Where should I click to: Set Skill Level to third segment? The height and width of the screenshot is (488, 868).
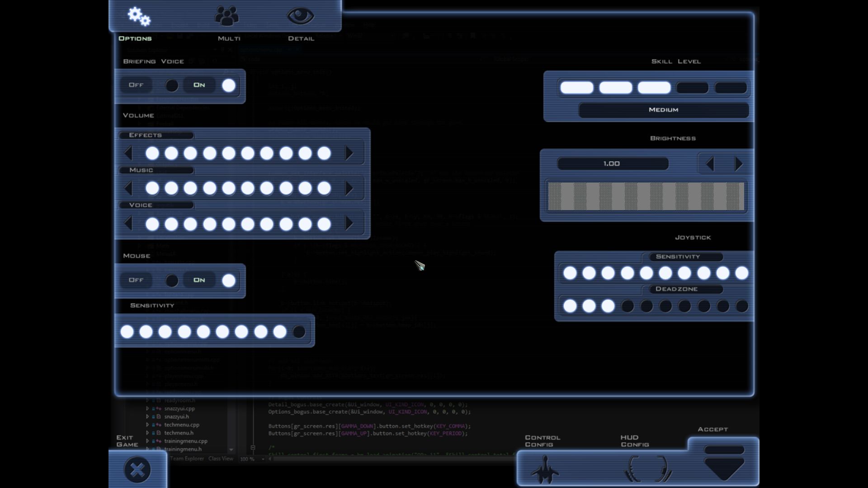[654, 88]
